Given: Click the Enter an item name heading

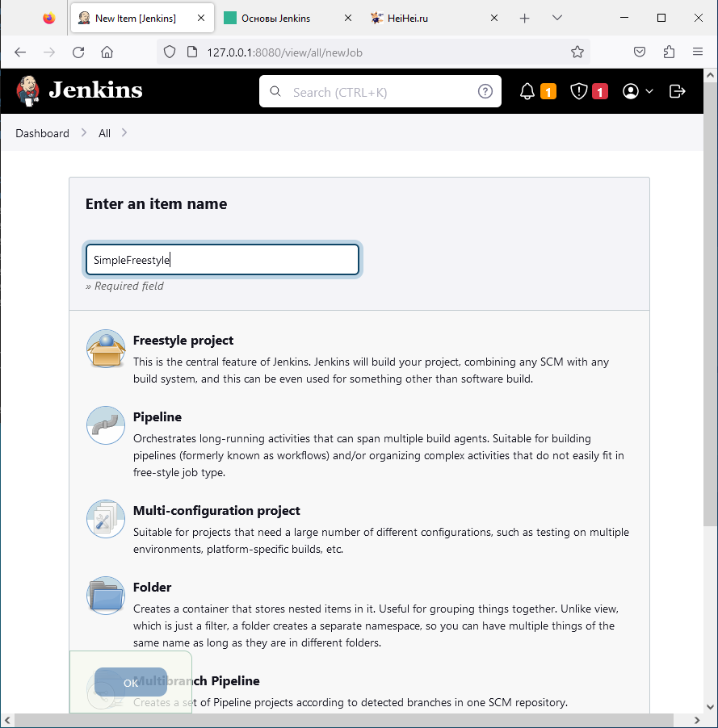Looking at the screenshot, I should click(x=156, y=204).
